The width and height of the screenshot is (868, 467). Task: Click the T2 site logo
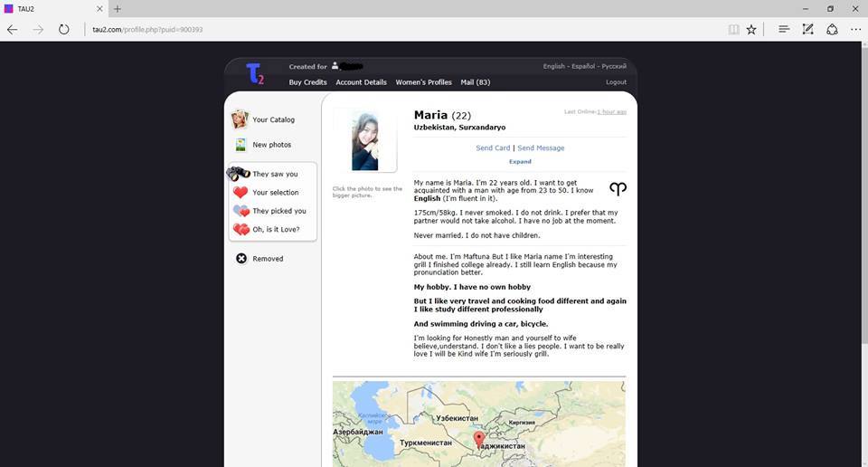tap(255, 74)
